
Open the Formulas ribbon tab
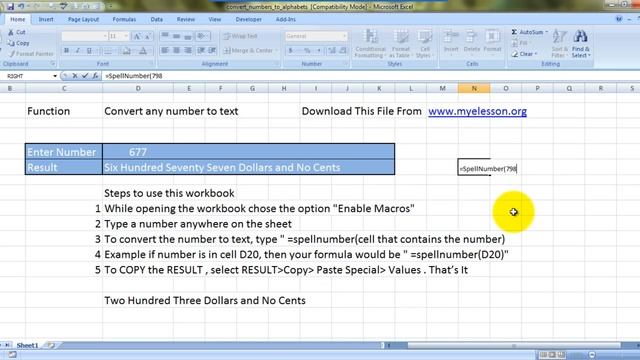(124, 19)
